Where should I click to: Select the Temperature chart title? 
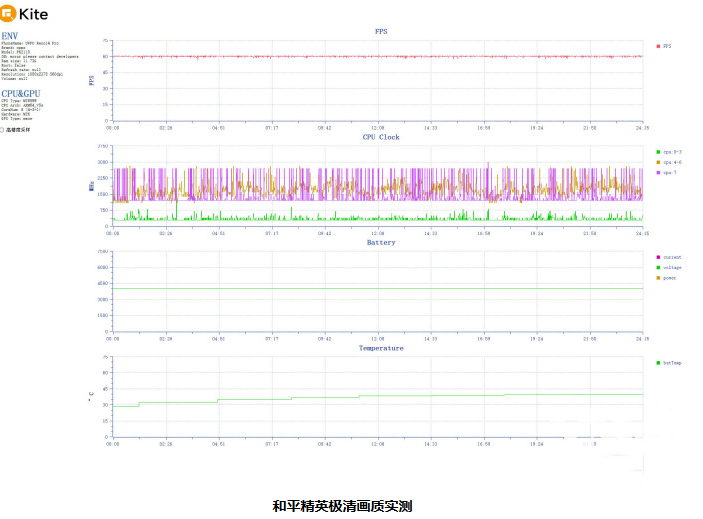[x=381, y=348]
